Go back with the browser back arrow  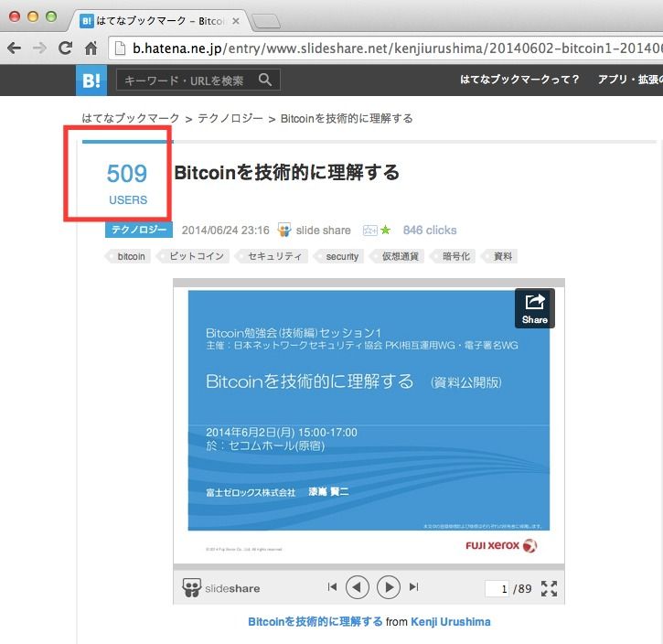(14, 48)
